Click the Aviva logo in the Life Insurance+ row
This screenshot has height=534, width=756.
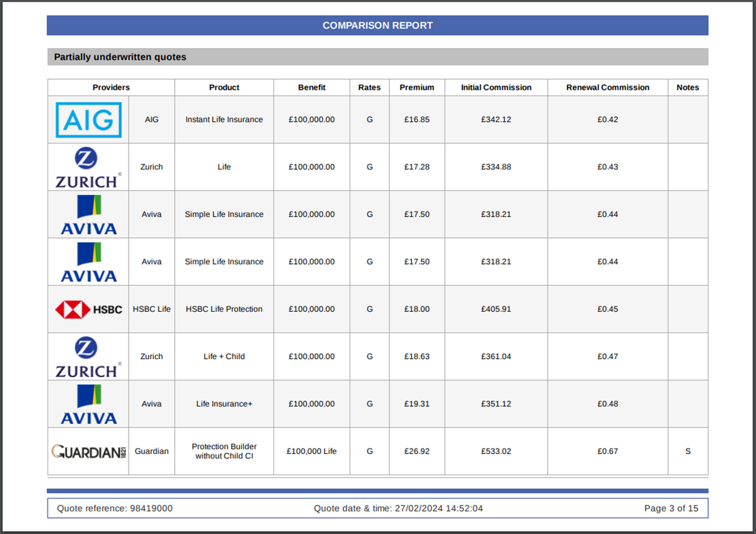tap(89, 405)
